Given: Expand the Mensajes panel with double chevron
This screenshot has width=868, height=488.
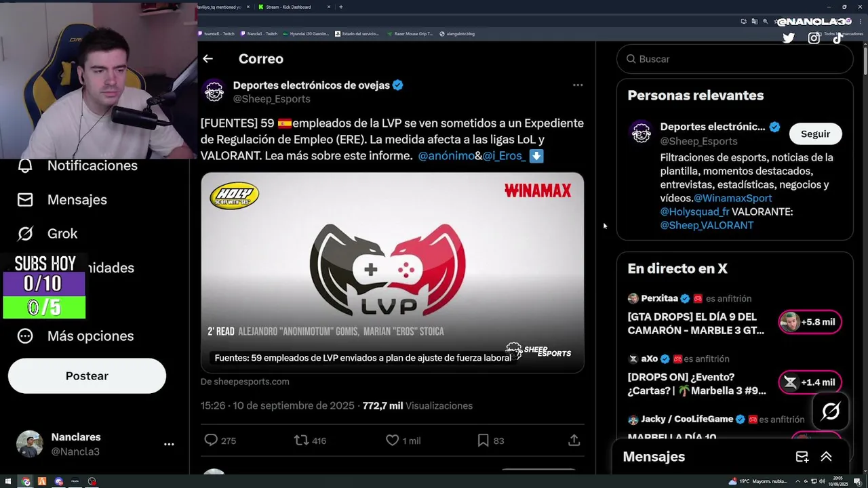Looking at the screenshot, I should coord(826,457).
